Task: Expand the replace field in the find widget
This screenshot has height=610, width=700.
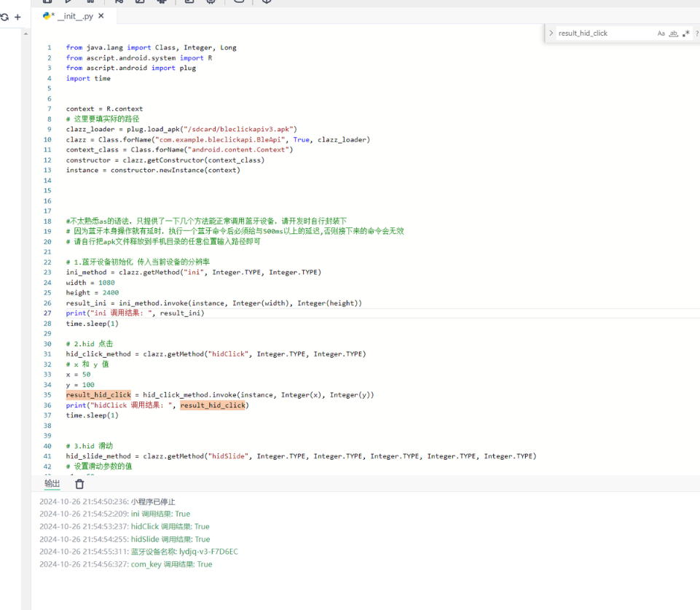Action: [551, 33]
